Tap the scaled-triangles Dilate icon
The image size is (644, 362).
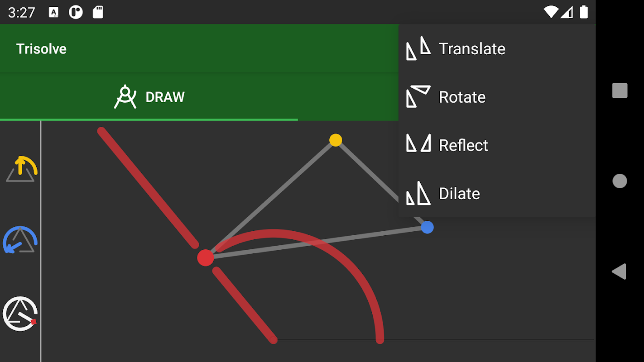pyautogui.click(x=418, y=194)
